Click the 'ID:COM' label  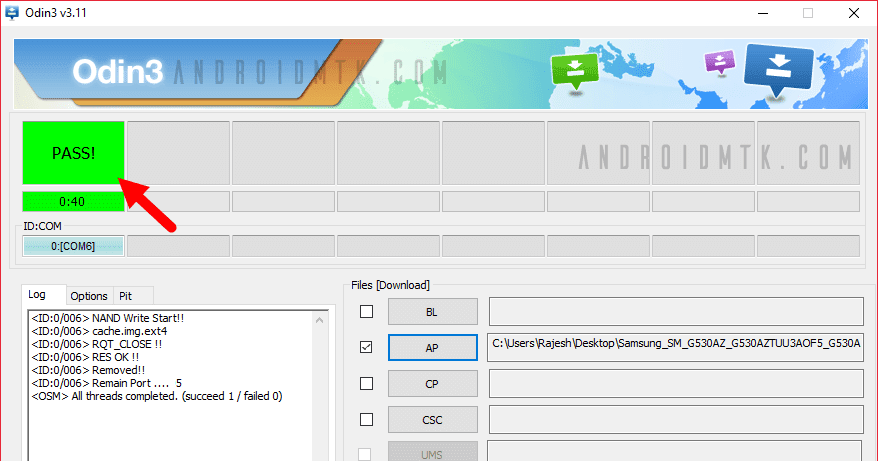[x=43, y=226]
